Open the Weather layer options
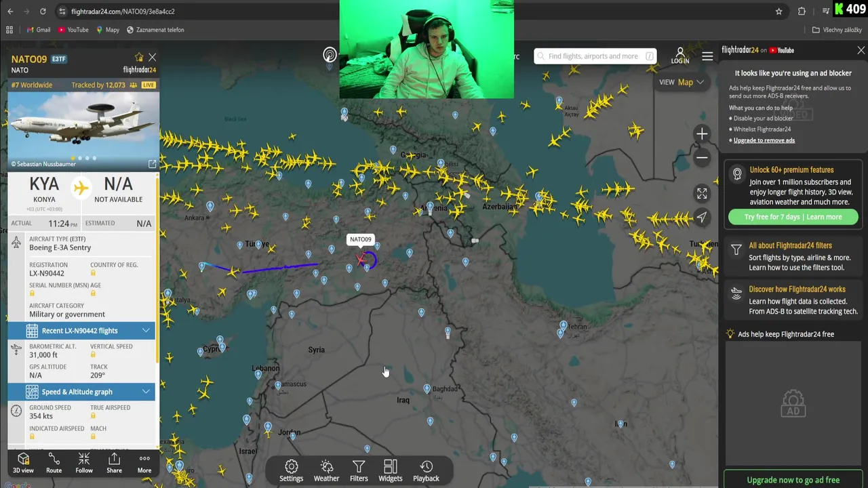868x488 pixels. coord(326,471)
